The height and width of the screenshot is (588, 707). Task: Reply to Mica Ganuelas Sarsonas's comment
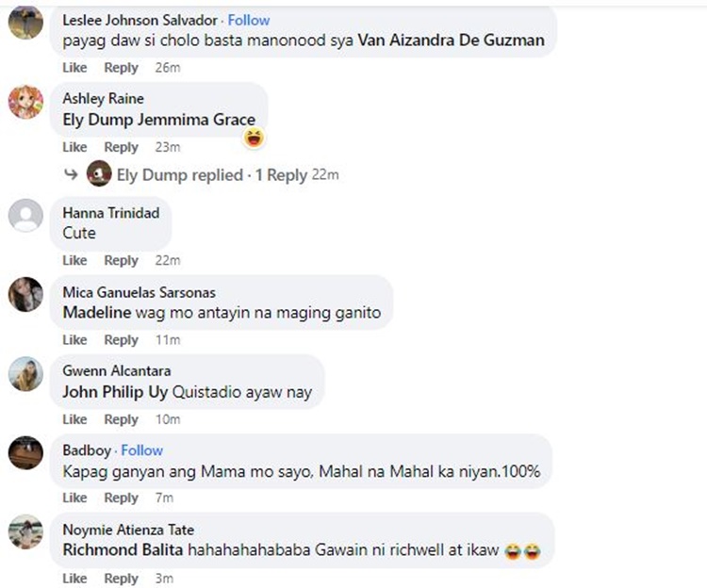[121, 339]
